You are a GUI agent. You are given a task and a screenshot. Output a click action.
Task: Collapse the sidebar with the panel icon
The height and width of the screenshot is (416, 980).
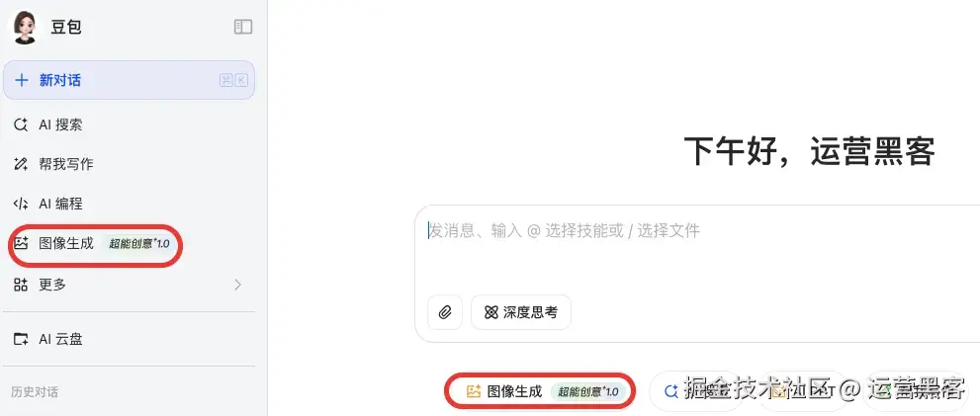coord(243,27)
